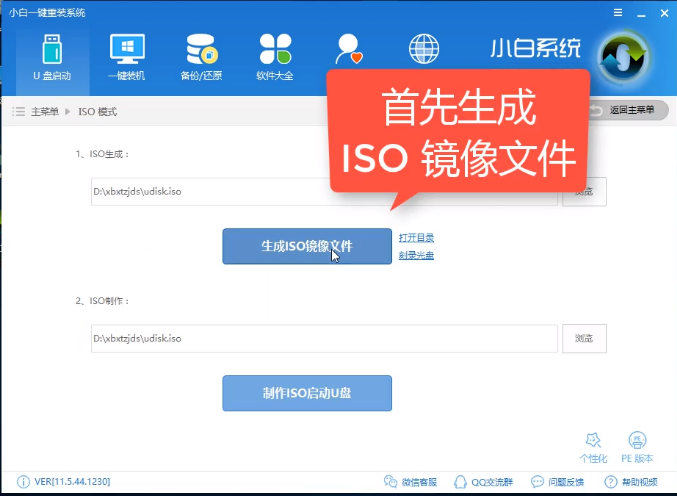Click the globe icon in top toolbar
This screenshot has width=677, height=496.
[x=424, y=50]
